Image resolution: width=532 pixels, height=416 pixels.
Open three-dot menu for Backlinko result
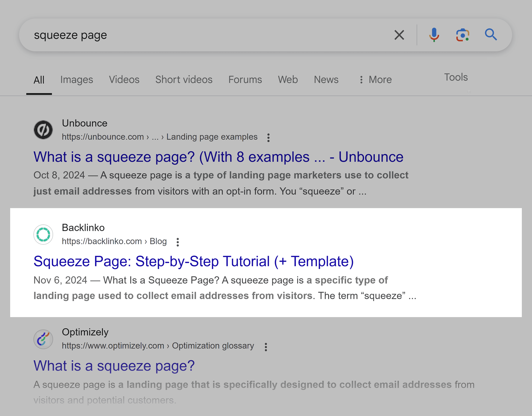pyautogui.click(x=177, y=242)
